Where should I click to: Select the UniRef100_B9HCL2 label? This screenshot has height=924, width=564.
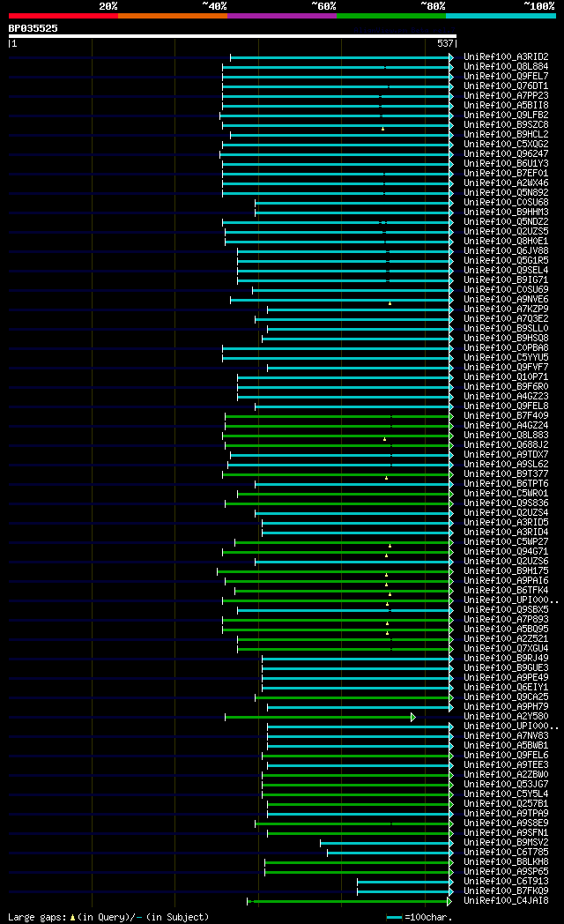(x=506, y=135)
